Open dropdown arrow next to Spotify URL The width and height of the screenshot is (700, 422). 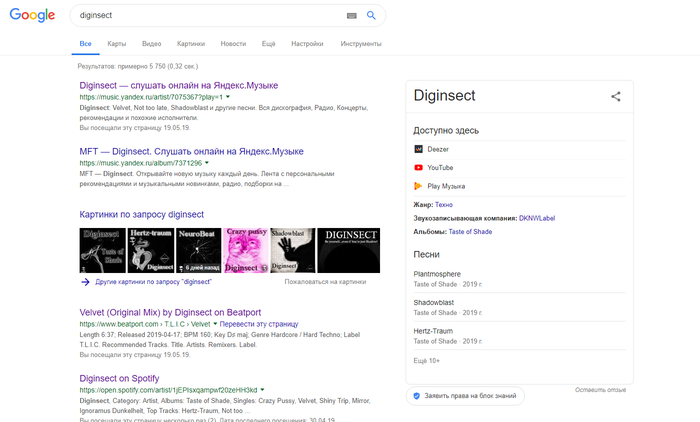[x=263, y=389]
